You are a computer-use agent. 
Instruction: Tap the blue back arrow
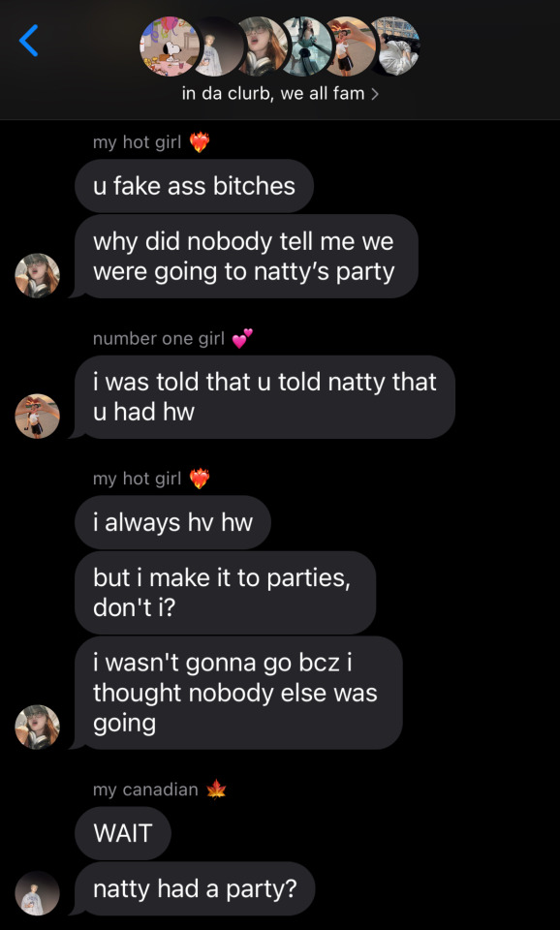(x=28, y=41)
